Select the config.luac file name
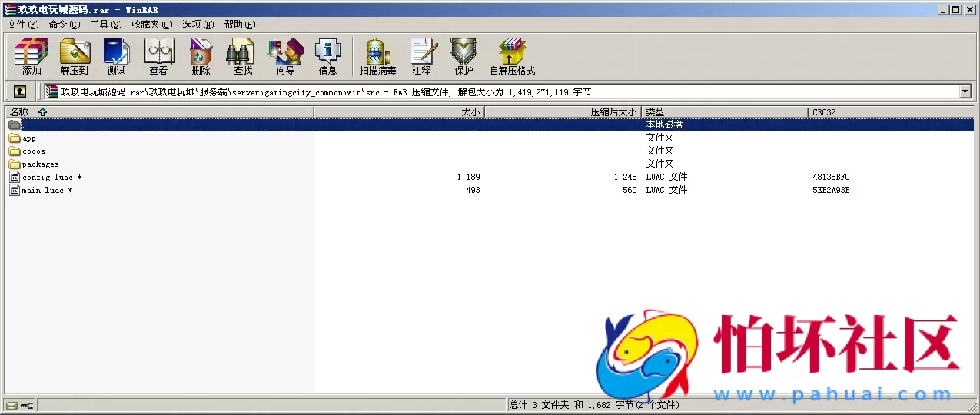The height and width of the screenshot is (415, 980). coord(51,178)
